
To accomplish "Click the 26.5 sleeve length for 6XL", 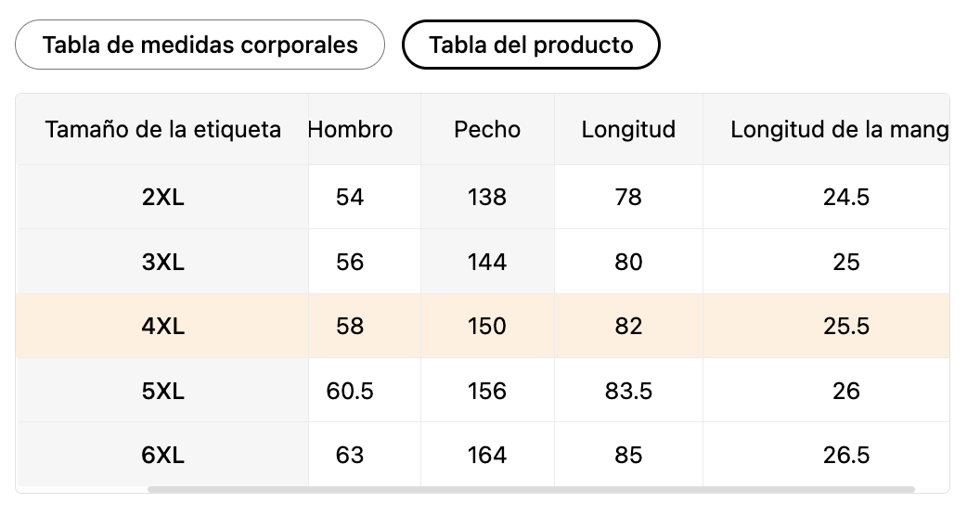I will tap(845, 456).
